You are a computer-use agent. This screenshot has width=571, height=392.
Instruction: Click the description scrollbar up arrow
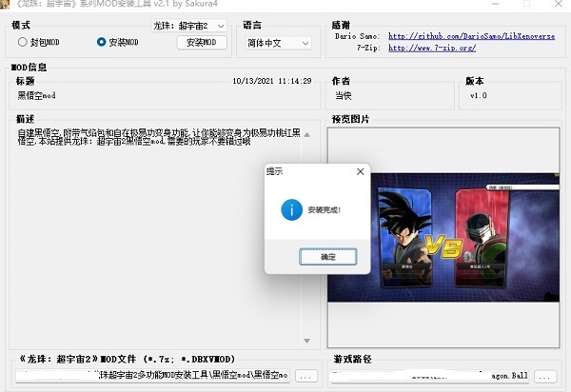pyautogui.click(x=305, y=134)
